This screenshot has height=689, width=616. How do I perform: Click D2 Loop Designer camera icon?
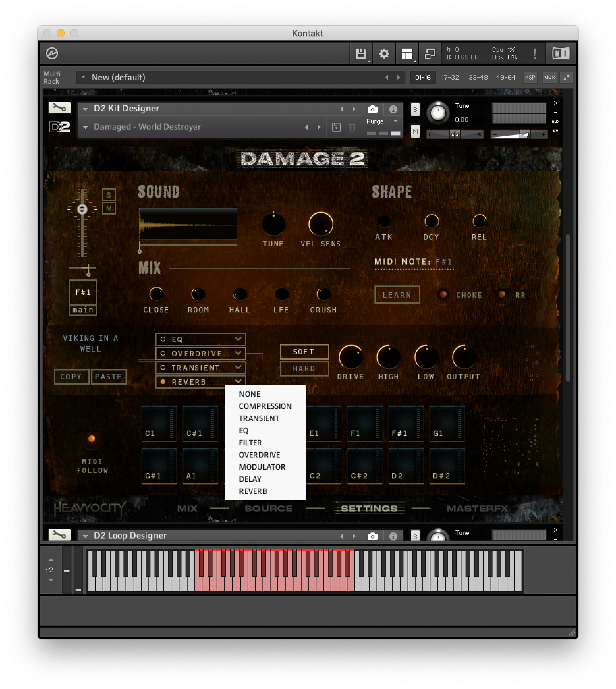pos(372,536)
